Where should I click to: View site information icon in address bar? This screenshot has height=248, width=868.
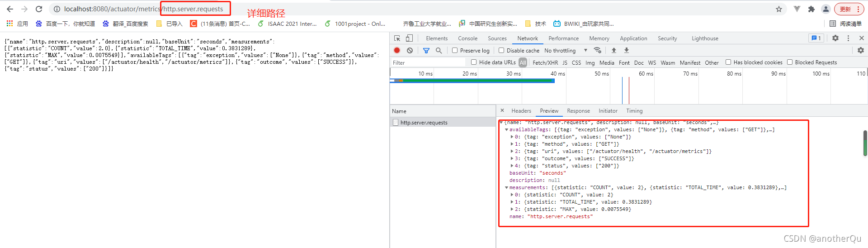click(57, 9)
